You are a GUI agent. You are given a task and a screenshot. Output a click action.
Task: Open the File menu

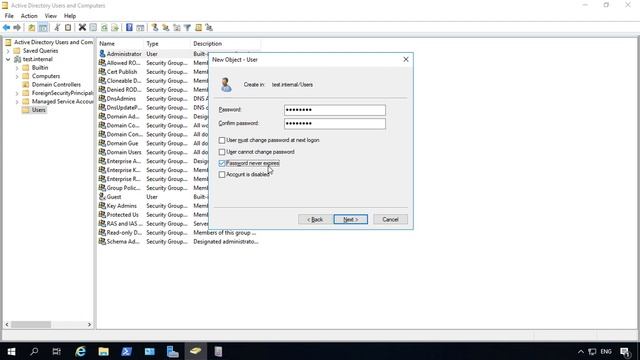(9, 16)
